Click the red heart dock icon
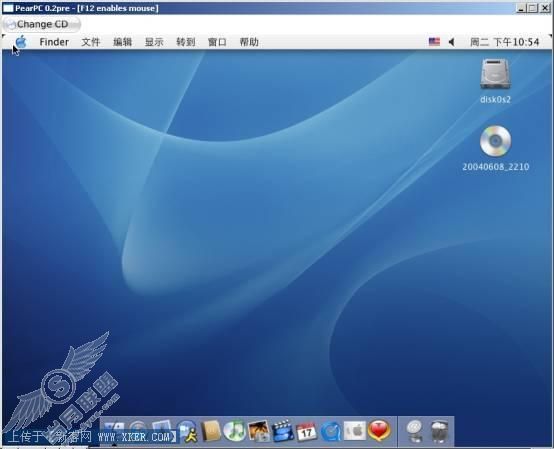This screenshot has height=449, width=554. click(x=379, y=431)
